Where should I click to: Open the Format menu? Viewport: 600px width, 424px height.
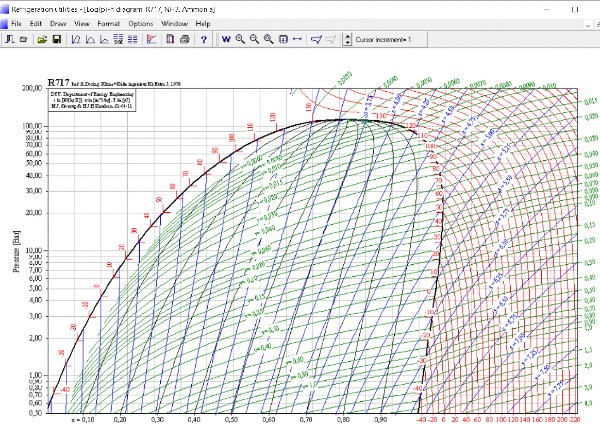[109, 23]
